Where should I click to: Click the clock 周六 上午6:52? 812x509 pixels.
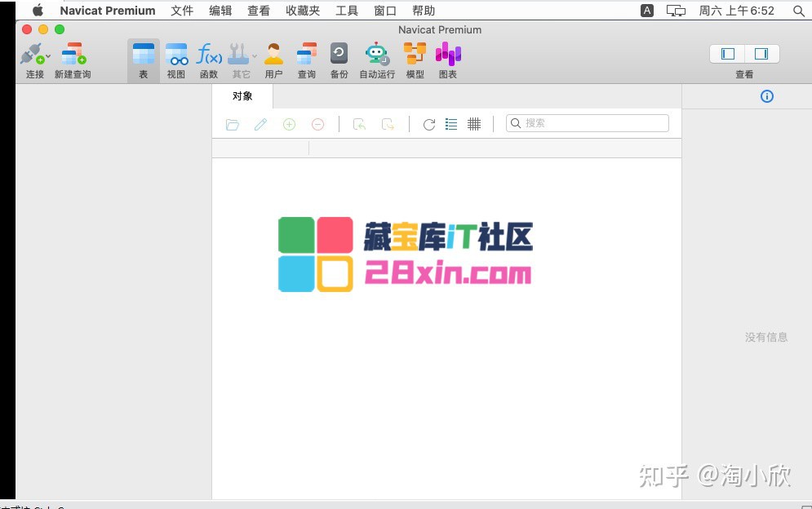[736, 11]
